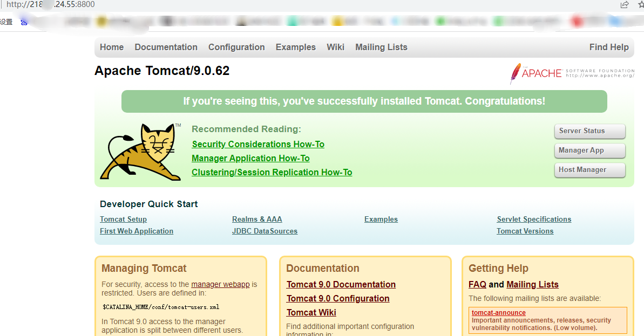Open the Servlet Specifications link
The image size is (644, 336).
(534, 219)
